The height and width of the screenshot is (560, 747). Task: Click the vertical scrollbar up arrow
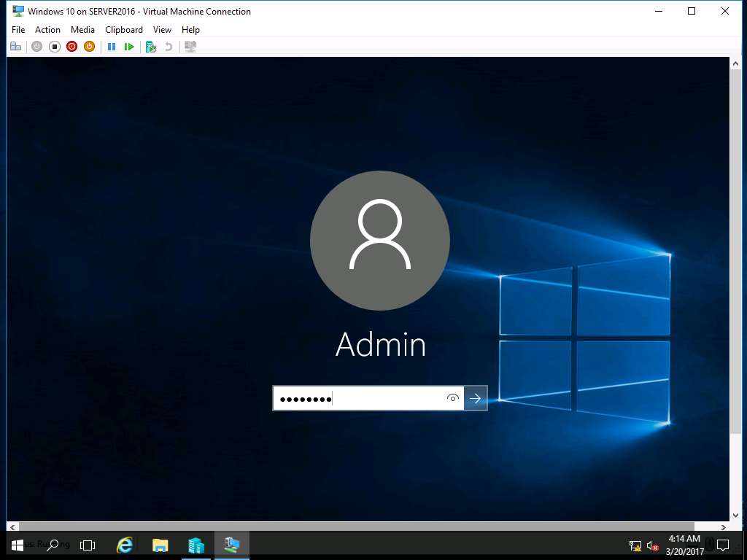click(735, 63)
